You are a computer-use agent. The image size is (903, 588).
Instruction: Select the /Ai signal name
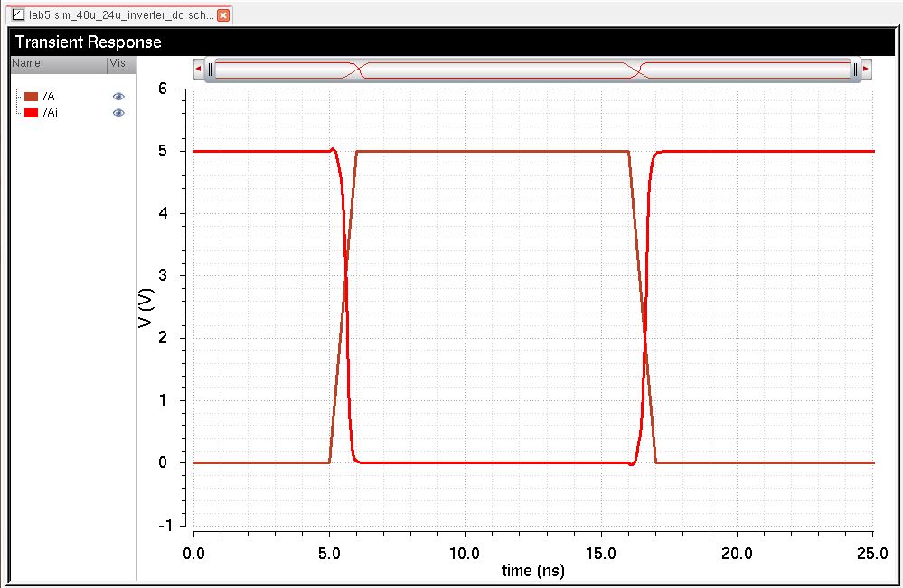click(50, 113)
